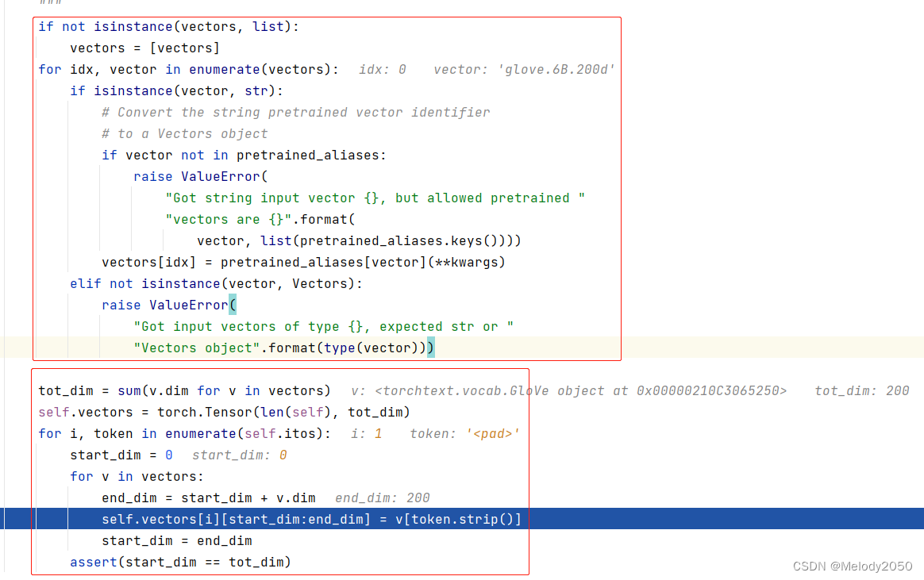
Task: Click the "idx: 0" inline debug hint
Action: [x=382, y=70]
